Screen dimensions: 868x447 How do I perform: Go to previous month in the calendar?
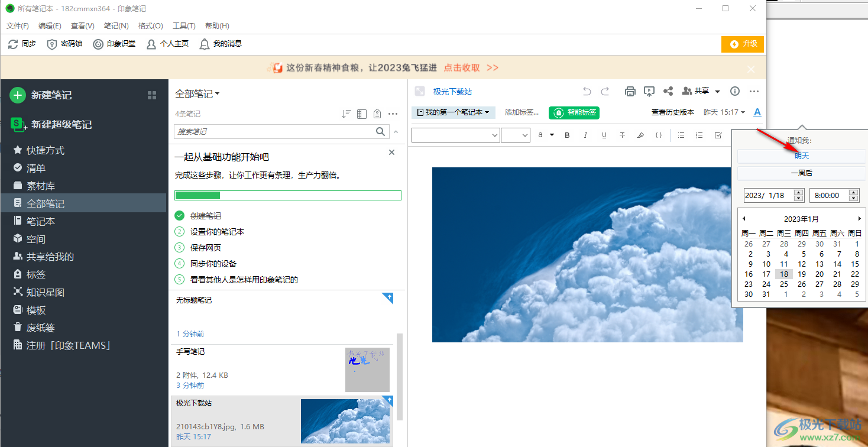click(744, 219)
